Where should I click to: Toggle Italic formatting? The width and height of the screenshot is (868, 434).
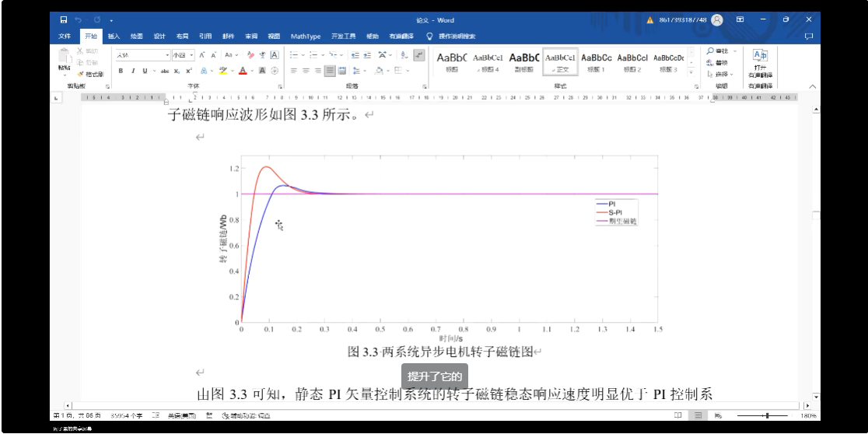pyautogui.click(x=133, y=71)
